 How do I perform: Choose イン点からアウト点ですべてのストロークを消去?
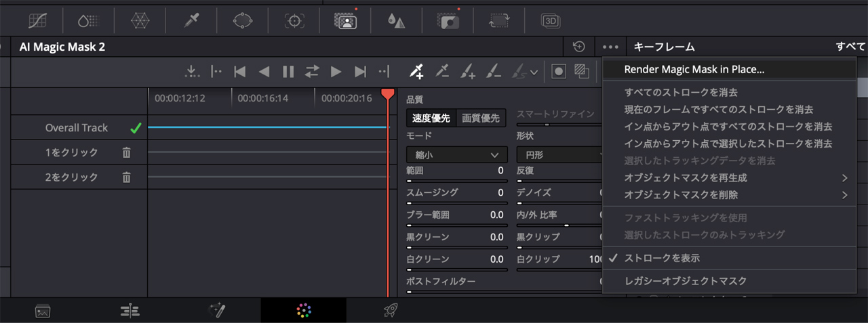pos(729,127)
